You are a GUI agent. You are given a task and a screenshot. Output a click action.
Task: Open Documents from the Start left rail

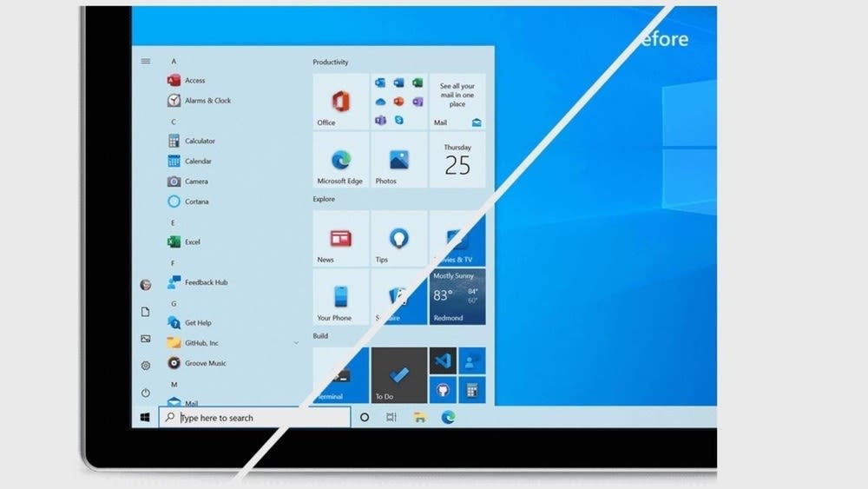(146, 312)
